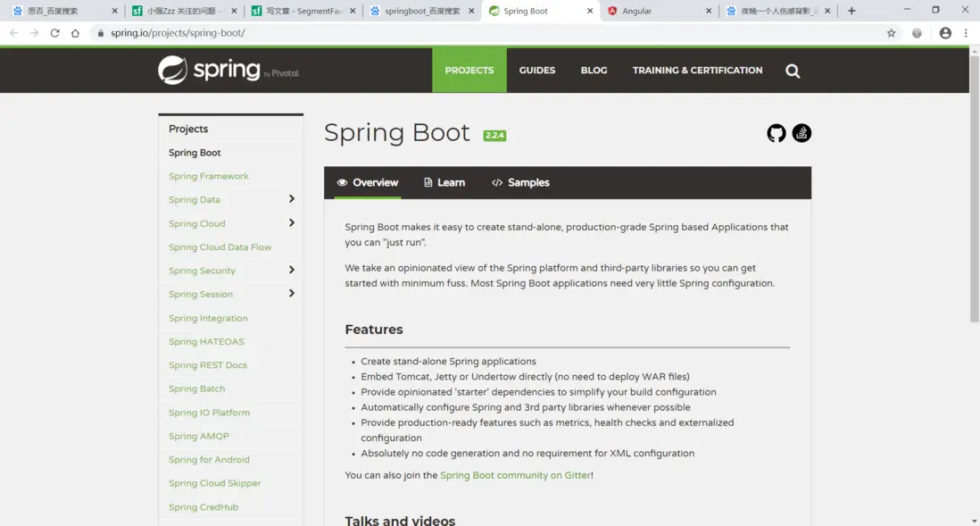The width and height of the screenshot is (980, 526).
Task: Open Spring Boot community on Gitter link
Action: 515,475
